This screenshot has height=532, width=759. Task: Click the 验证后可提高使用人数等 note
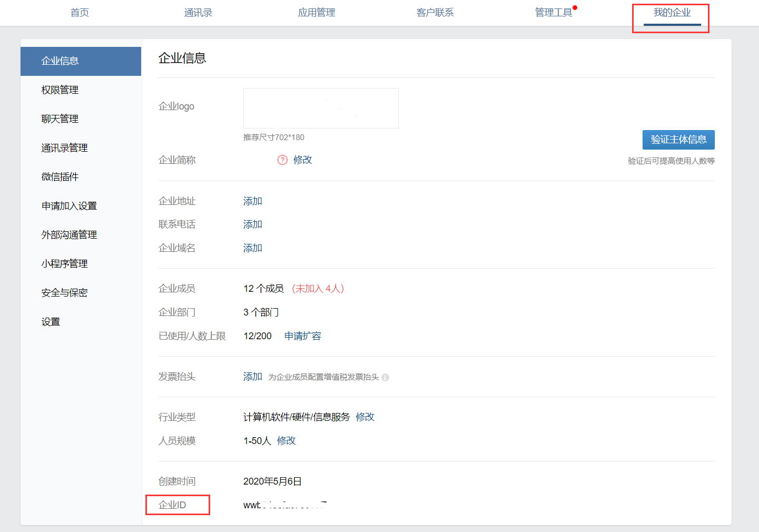tap(671, 161)
